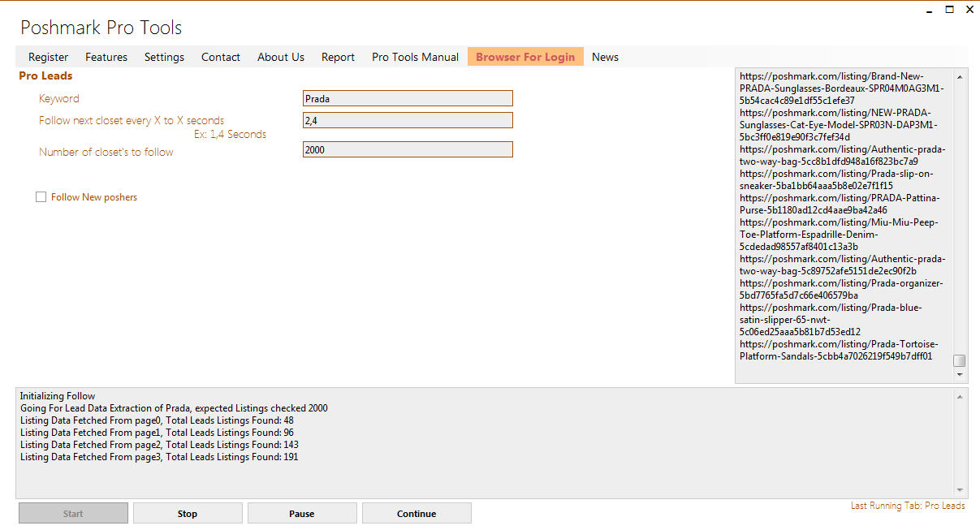Click the log line for page2 with 143 listings
The image size is (980, 530).
[159, 445]
